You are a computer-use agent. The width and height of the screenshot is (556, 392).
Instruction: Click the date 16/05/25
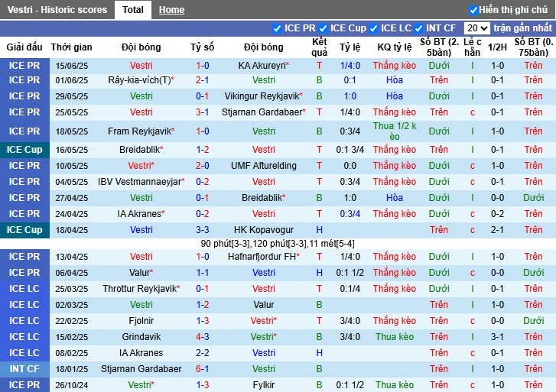point(72,150)
